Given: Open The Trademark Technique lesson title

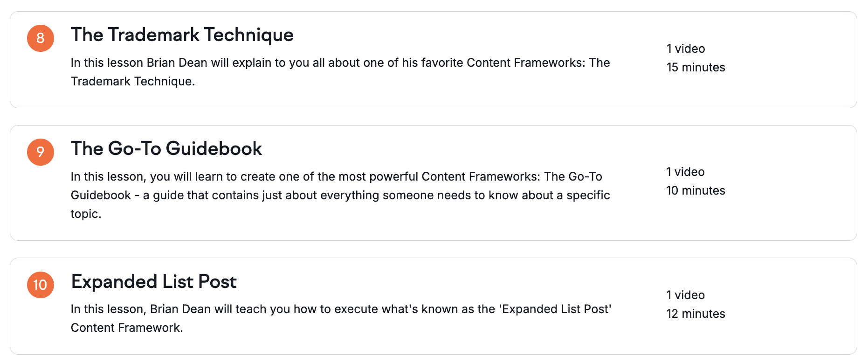Looking at the screenshot, I should click(182, 35).
